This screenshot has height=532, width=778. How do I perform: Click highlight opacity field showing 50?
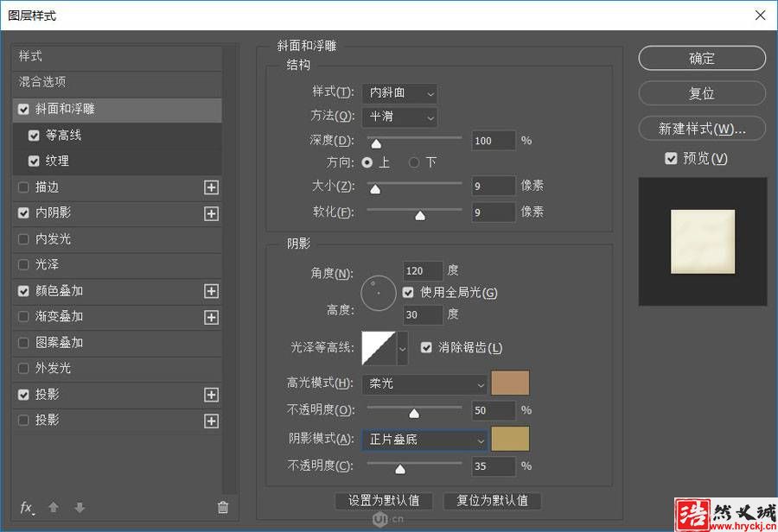(x=494, y=410)
